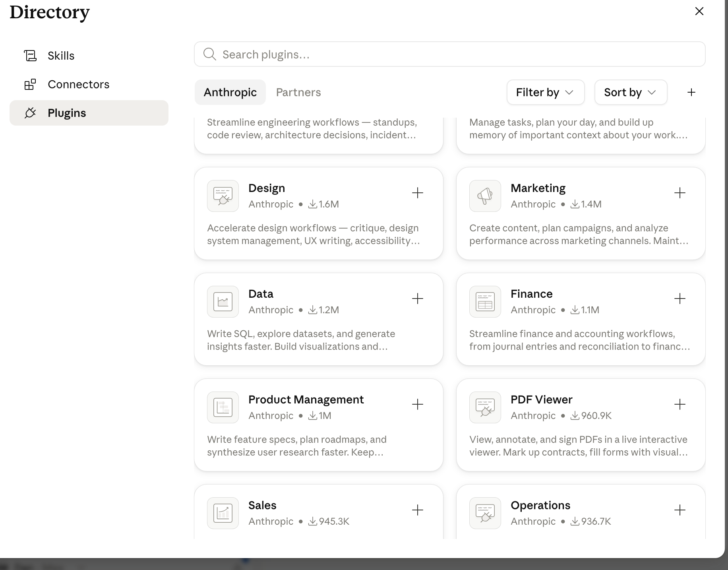Click the Finance spreadsheet icon
This screenshot has height=570, width=728.
coord(485,302)
